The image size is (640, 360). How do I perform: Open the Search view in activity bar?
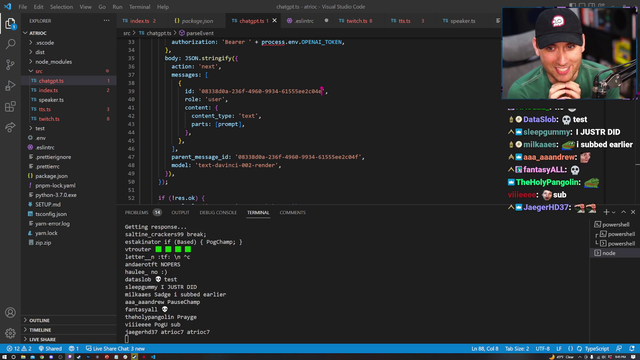tap(10, 44)
